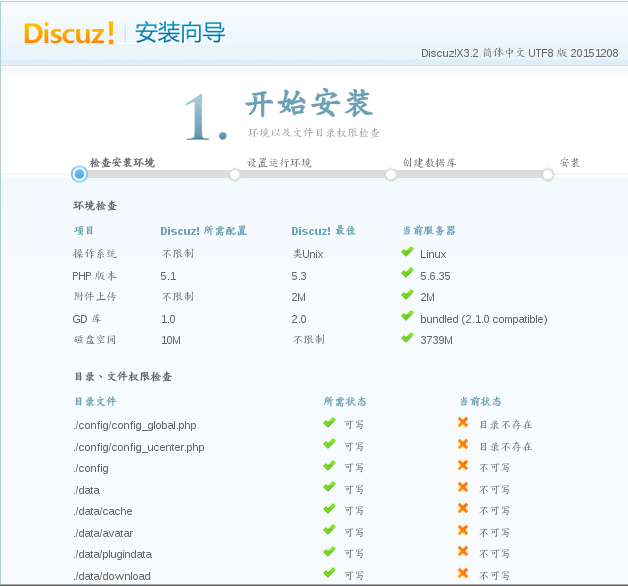Image resolution: width=628 pixels, height=586 pixels.
Task: Click required-state checkmark for ./config/config_ucenter.php
Action: [329, 444]
